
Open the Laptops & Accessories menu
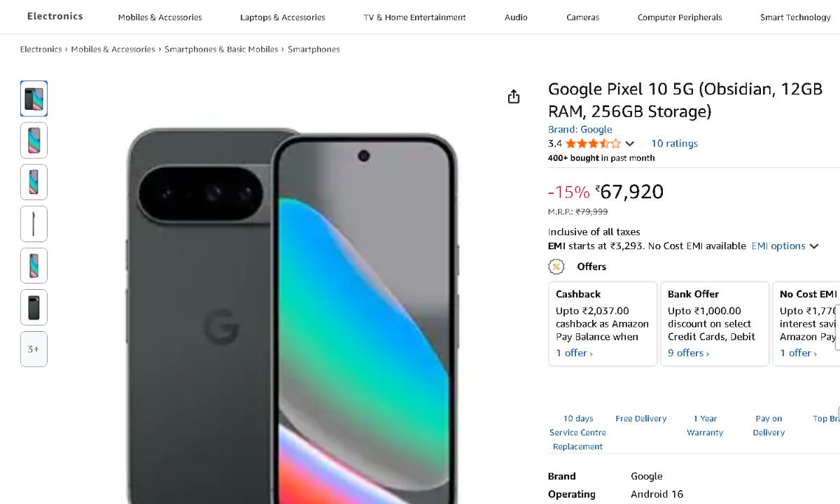[282, 17]
